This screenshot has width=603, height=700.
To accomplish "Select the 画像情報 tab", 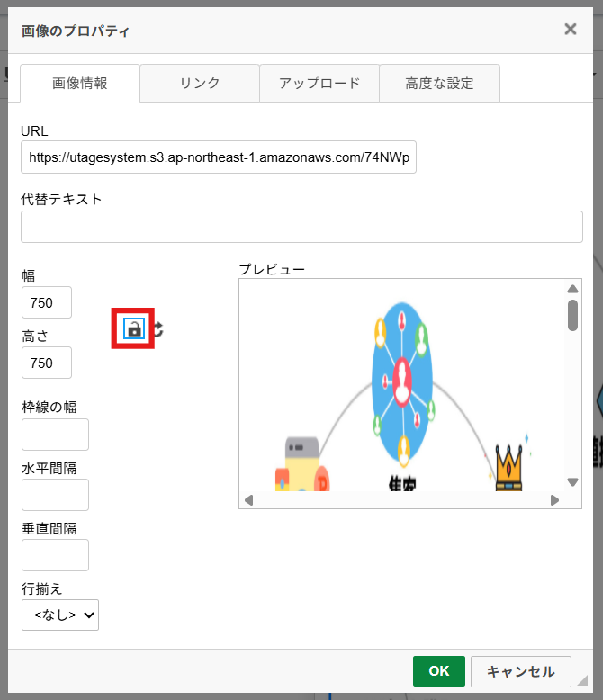I will tap(80, 83).
